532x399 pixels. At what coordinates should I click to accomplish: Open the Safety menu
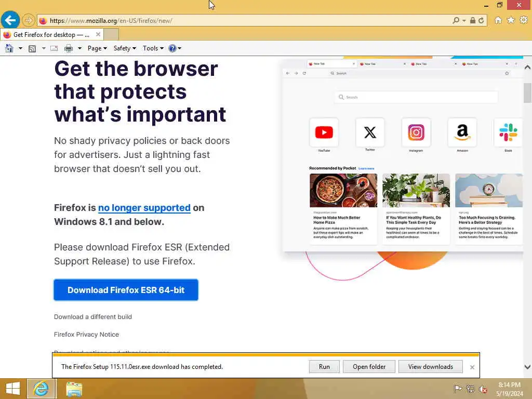click(x=125, y=48)
